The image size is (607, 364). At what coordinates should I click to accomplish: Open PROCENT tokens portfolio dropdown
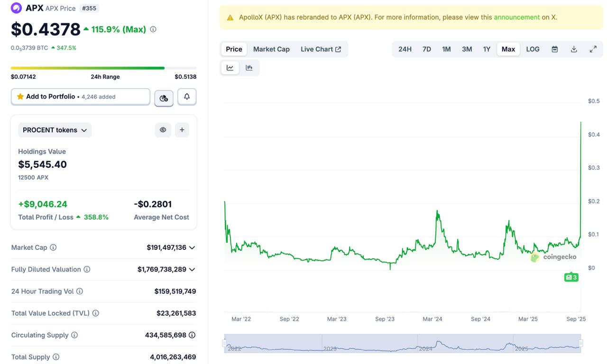click(55, 130)
